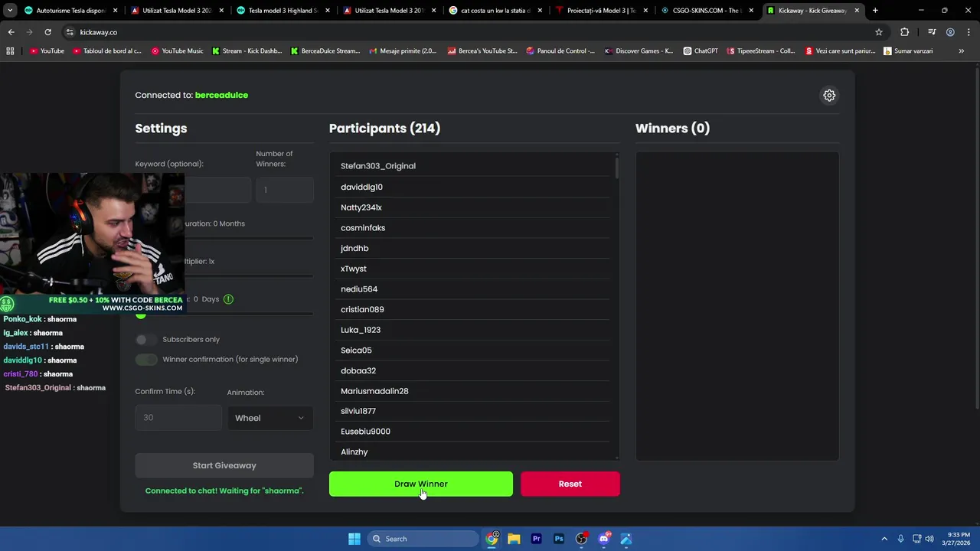980x551 pixels.
Task: Open network settings from system tray
Action: click(x=916, y=539)
